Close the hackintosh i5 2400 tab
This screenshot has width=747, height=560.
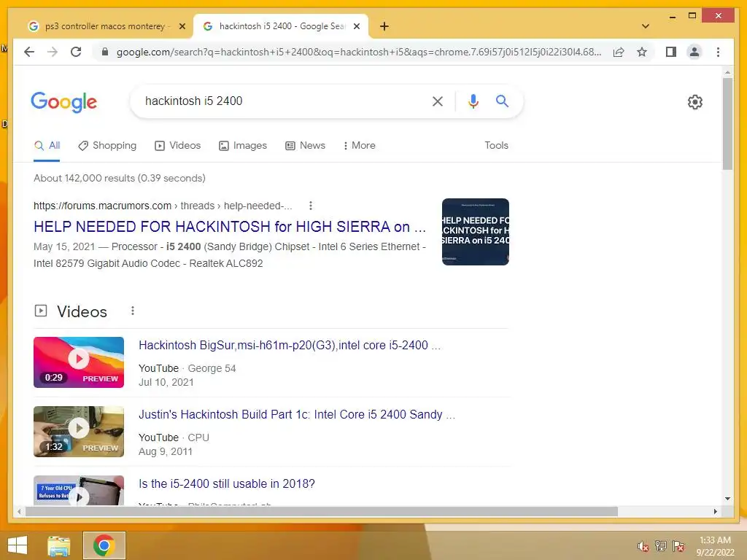tap(356, 26)
